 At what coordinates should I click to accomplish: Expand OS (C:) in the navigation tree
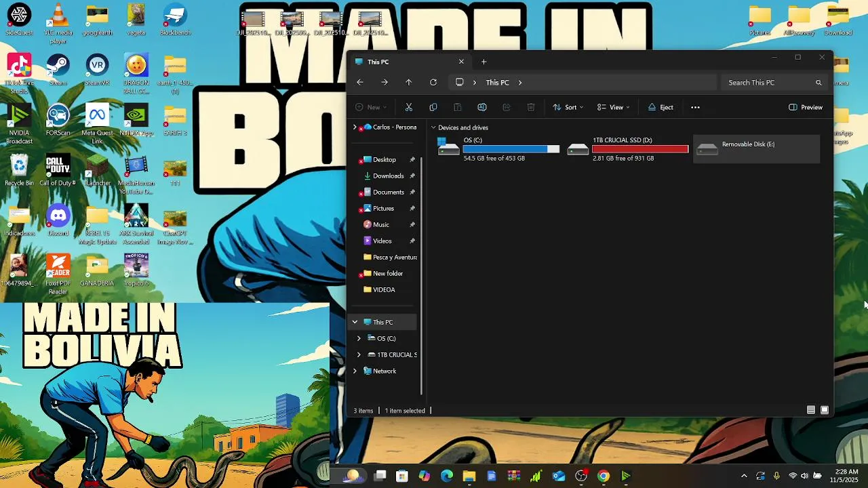(x=359, y=338)
